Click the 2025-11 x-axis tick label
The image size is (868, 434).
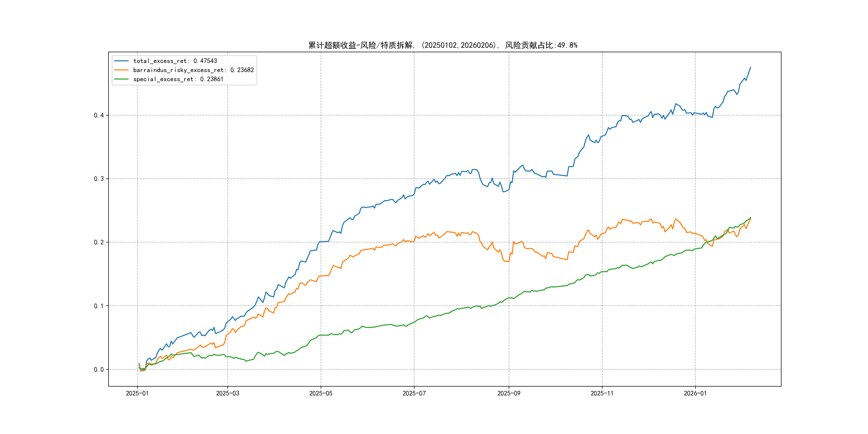tap(602, 393)
